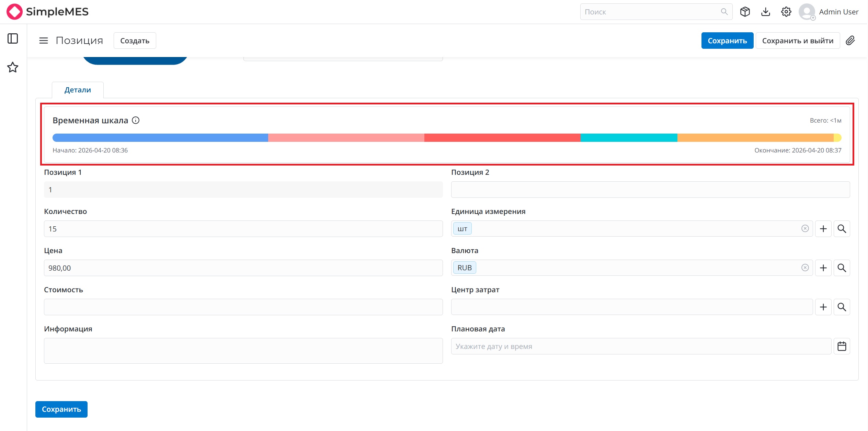Click the SimpleMES logo
Viewport: 868px width, 431px height.
click(48, 12)
